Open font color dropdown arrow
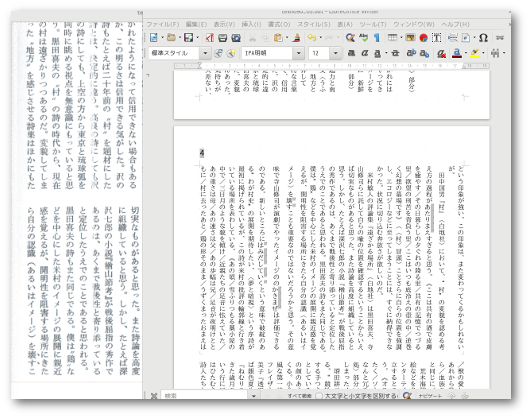 pyautogui.click(x=466, y=53)
